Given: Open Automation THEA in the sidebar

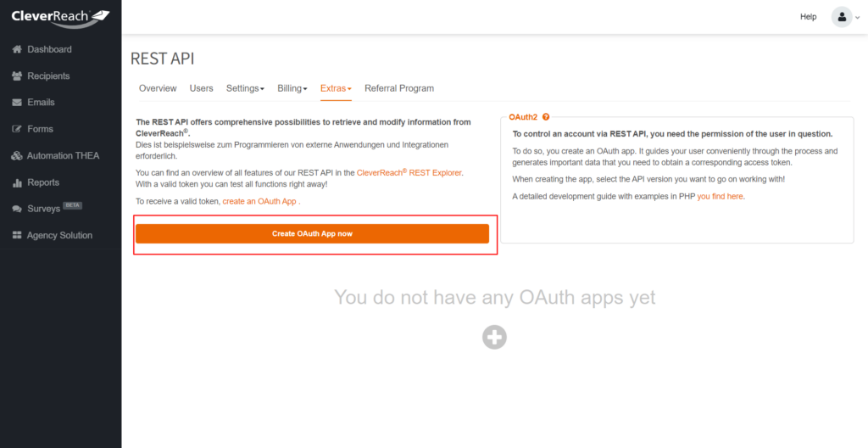Looking at the screenshot, I should pyautogui.click(x=61, y=156).
